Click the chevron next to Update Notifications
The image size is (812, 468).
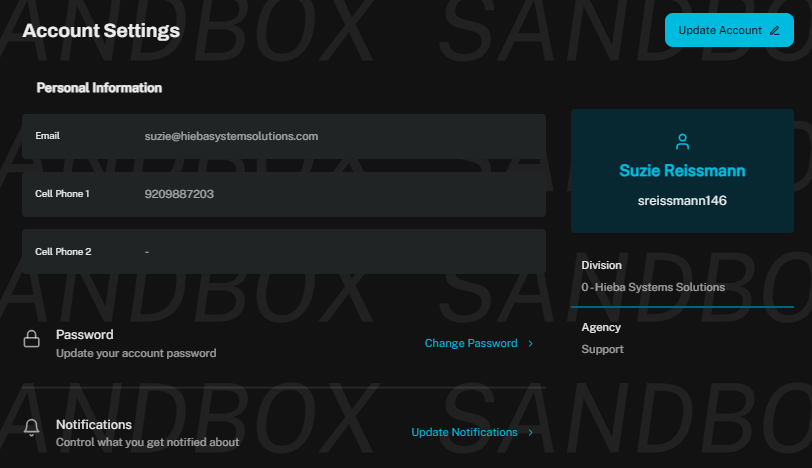pos(530,432)
